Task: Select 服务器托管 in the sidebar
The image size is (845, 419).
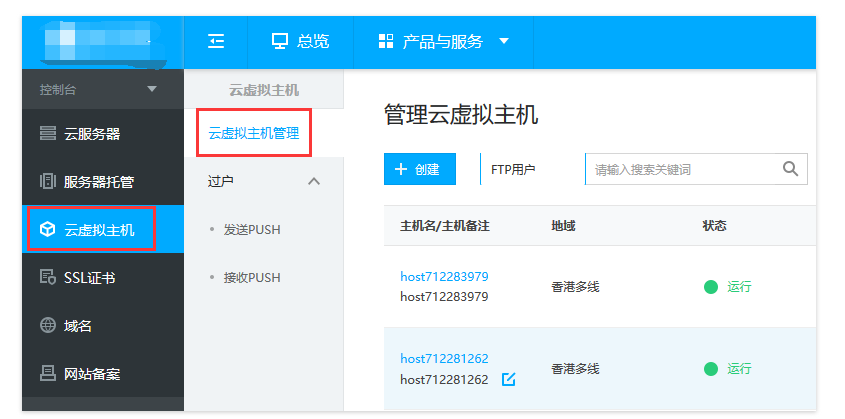Action: click(103, 181)
